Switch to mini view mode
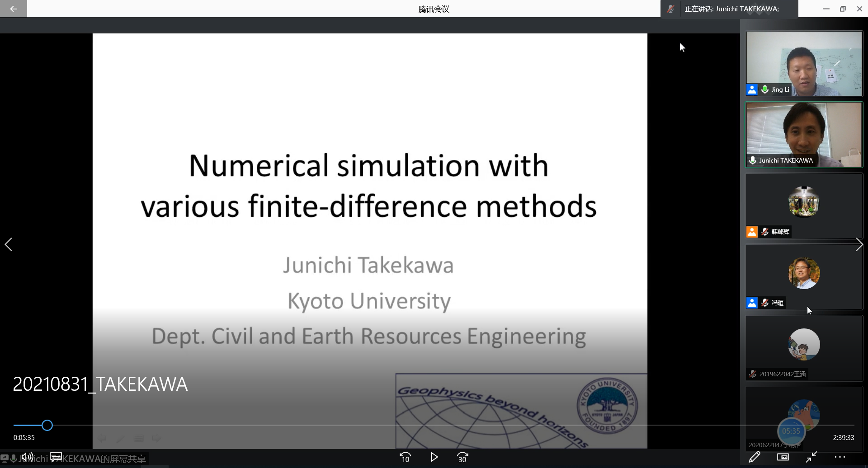The width and height of the screenshot is (868, 468). point(783,457)
